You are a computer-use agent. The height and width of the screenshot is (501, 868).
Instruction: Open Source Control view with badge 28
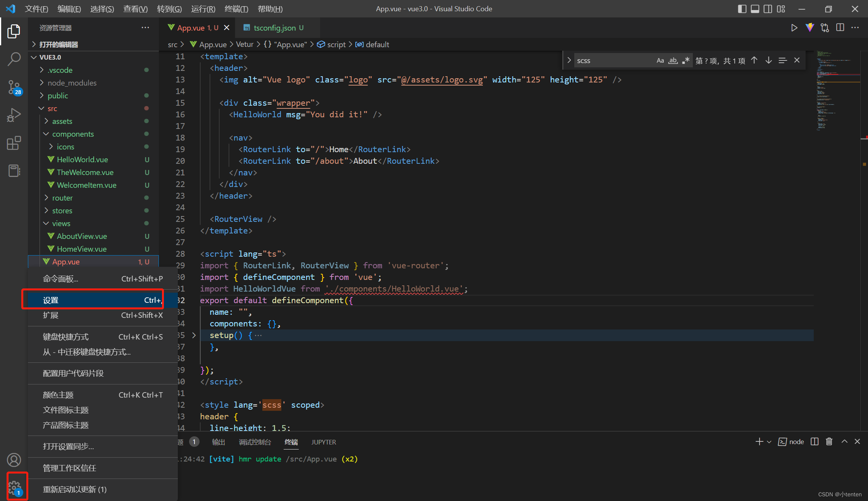click(14, 88)
